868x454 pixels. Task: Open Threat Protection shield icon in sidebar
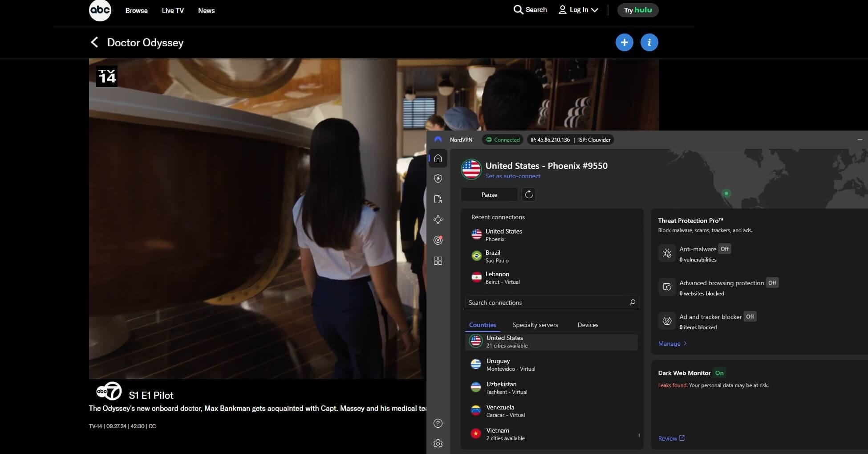point(438,179)
